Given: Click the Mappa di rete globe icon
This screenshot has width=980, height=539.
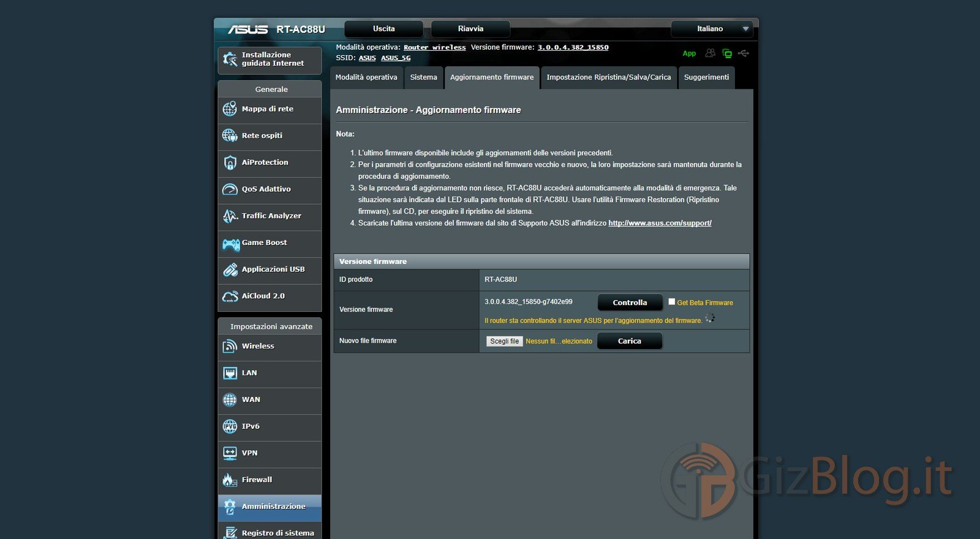Looking at the screenshot, I should 230,109.
